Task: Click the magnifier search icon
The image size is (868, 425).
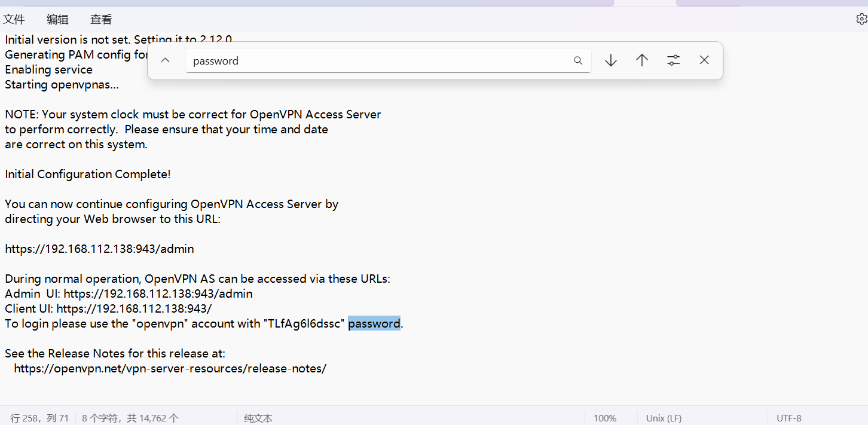Action: tap(578, 60)
